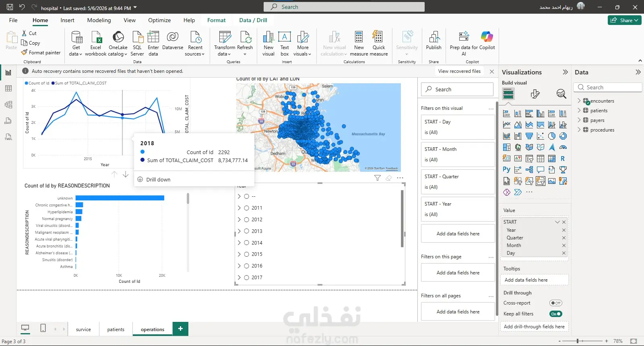Turn off Keep all filters switch
The height and width of the screenshot is (346, 644).
556,314
